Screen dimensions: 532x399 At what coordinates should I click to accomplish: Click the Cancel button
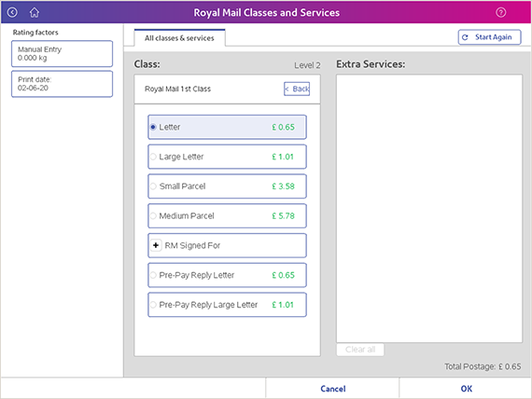(x=333, y=389)
